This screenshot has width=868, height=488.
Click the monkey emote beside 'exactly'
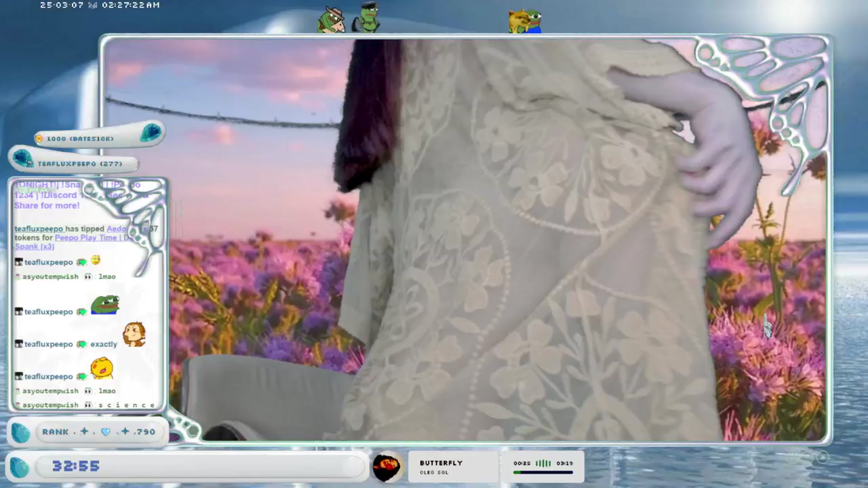pyautogui.click(x=134, y=334)
